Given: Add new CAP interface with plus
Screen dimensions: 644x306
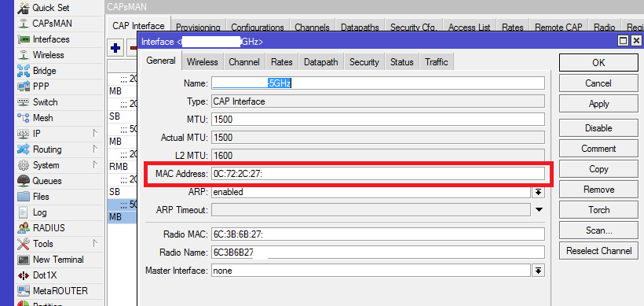Looking at the screenshot, I should coord(115,48).
